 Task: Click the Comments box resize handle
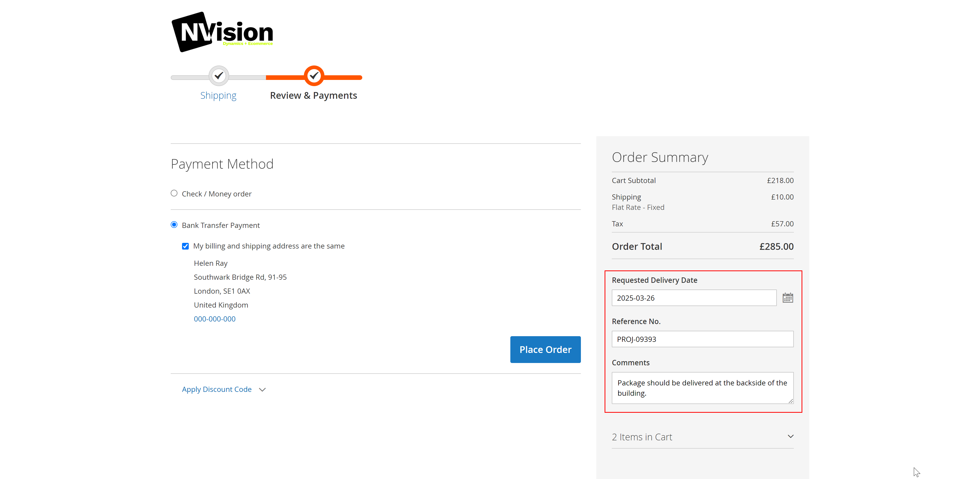(790, 401)
